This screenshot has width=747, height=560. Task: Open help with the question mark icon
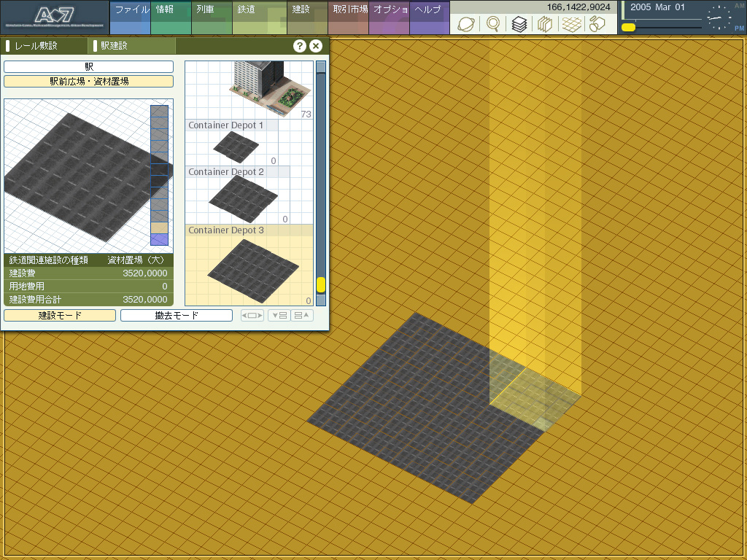(x=300, y=46)
